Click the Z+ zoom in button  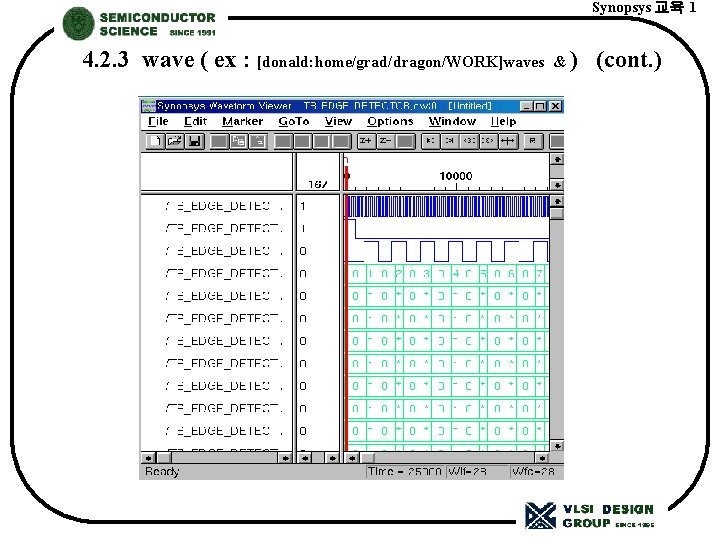point(366,141)
